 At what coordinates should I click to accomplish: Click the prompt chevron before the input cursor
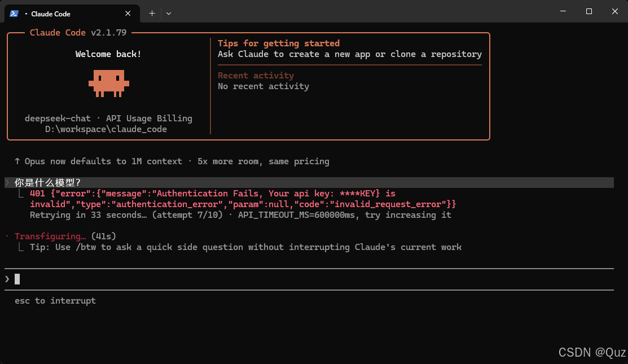[7, 279]
